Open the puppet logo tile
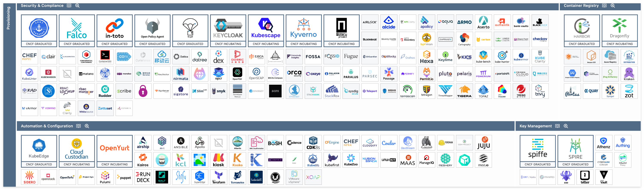The image size is (644, 190). tap(124, 177)
